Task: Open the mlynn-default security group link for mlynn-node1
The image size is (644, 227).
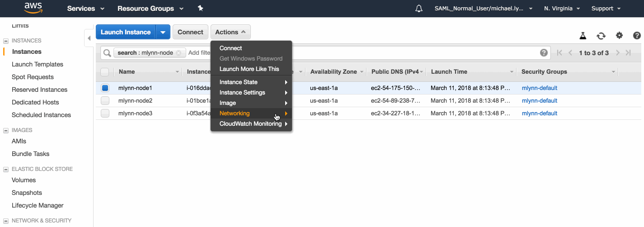Action: (x=539, y=88)
